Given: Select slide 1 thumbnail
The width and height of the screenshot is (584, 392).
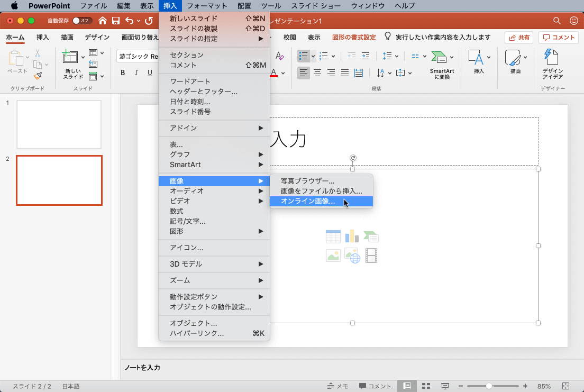Looking at the screenshot, I should (x=59, y=124).
